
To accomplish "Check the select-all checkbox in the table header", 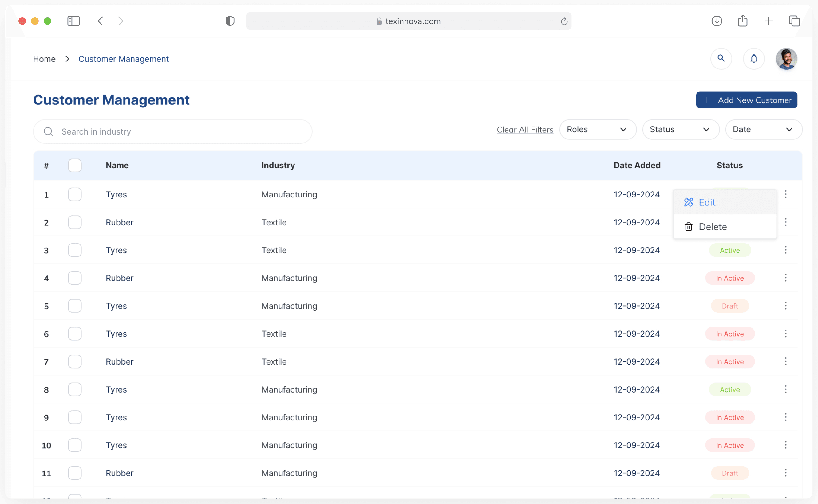I will (x=75, y=165).
